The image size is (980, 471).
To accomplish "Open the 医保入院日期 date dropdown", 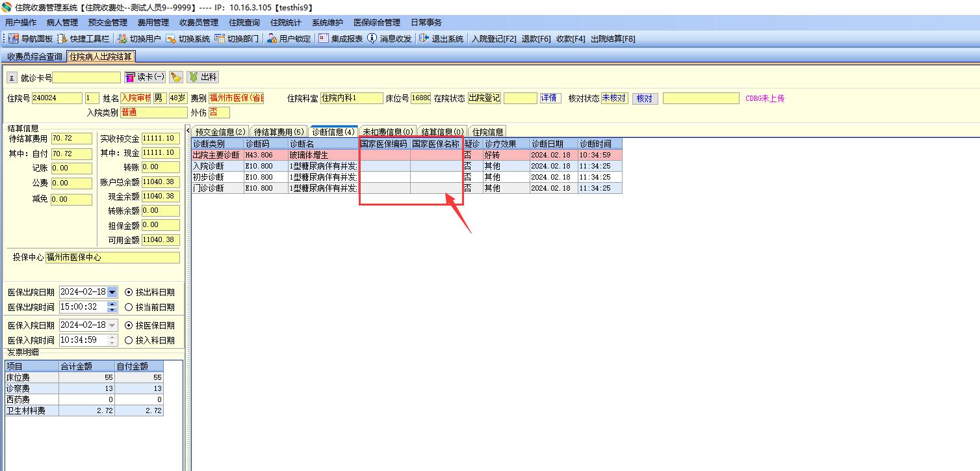I will point(112,325).
